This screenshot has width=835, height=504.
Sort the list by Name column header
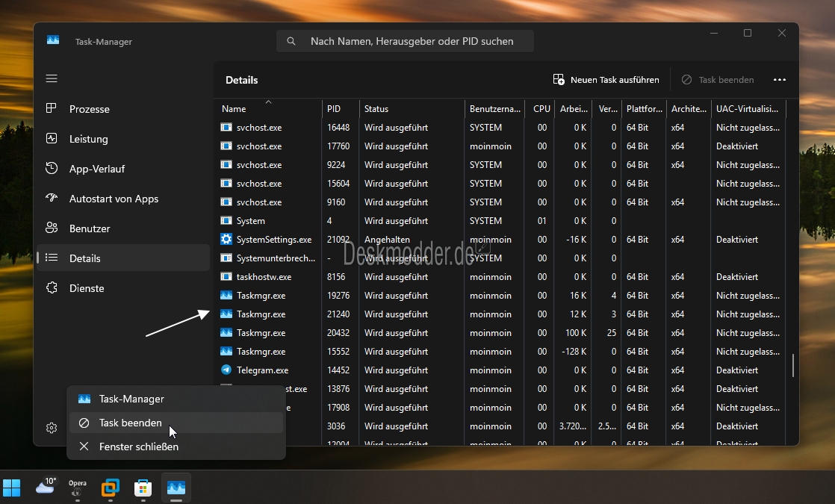(x=234, y=109)
